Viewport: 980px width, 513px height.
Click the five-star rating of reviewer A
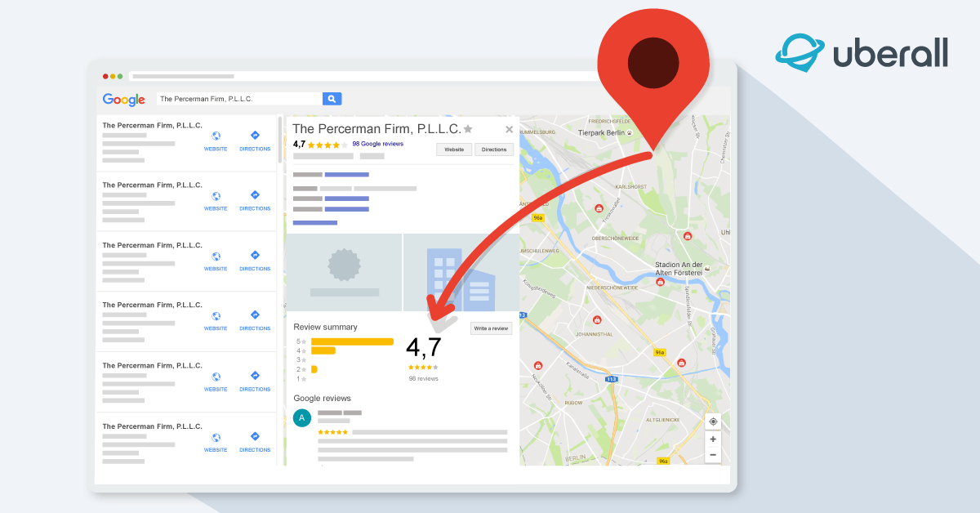click(x=333, y=431)
